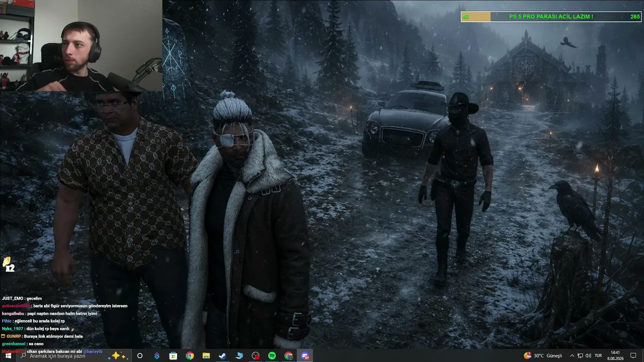The width and height of the screenshot is (644, 362).
Task: Open the laptop-shaped app icon on the taskbar
Action: point(239,356)
